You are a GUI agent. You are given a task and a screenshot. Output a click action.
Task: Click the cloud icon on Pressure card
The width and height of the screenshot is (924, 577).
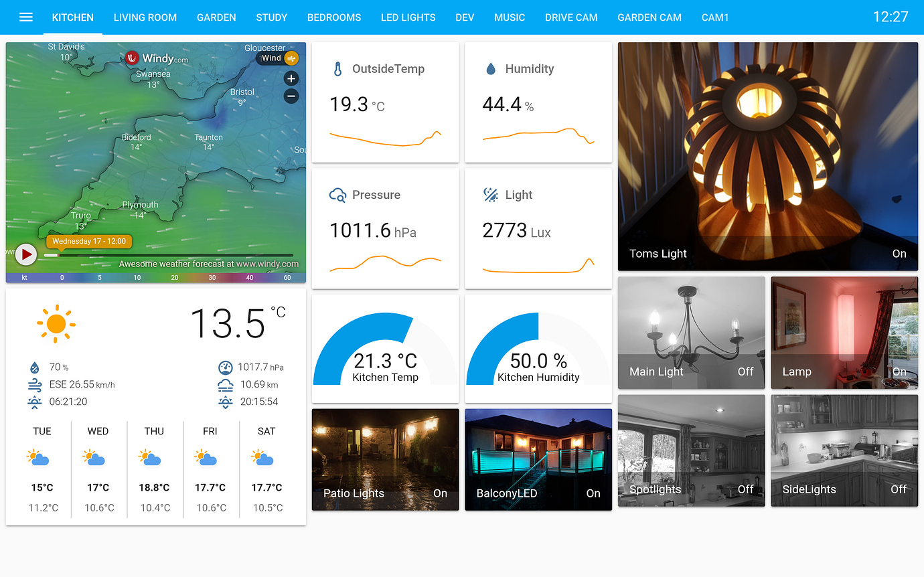(x=337, y=195)
